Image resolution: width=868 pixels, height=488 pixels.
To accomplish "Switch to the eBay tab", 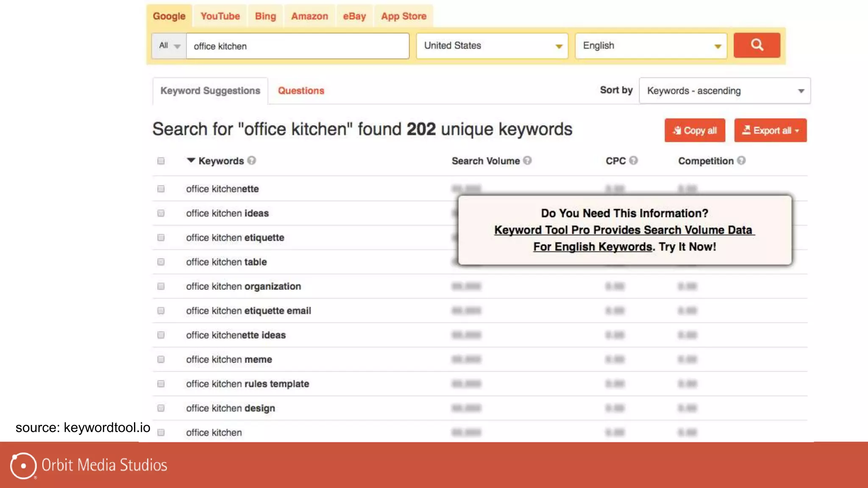I will point(354,16).
